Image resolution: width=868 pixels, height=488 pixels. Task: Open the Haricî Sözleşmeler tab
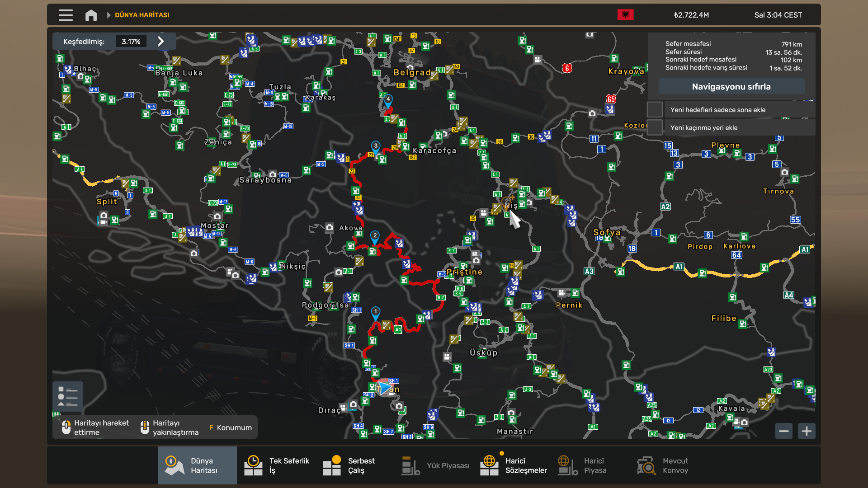pos(514,465)
